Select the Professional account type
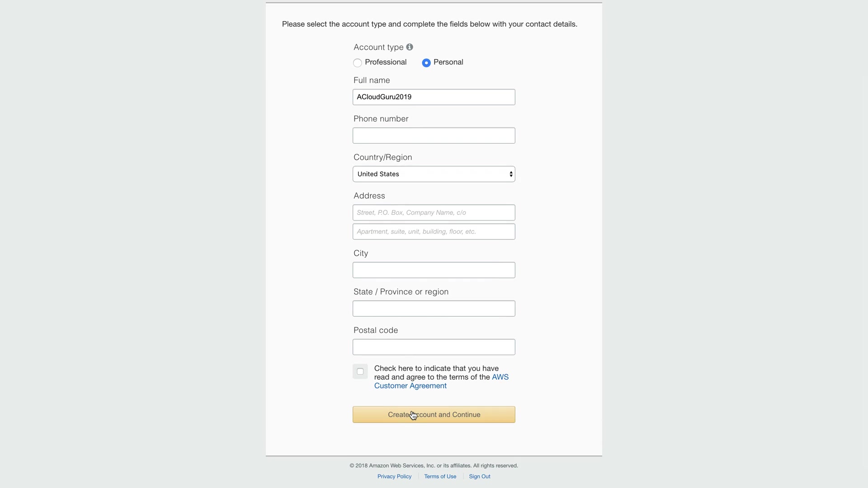 [x=358, y=63]
